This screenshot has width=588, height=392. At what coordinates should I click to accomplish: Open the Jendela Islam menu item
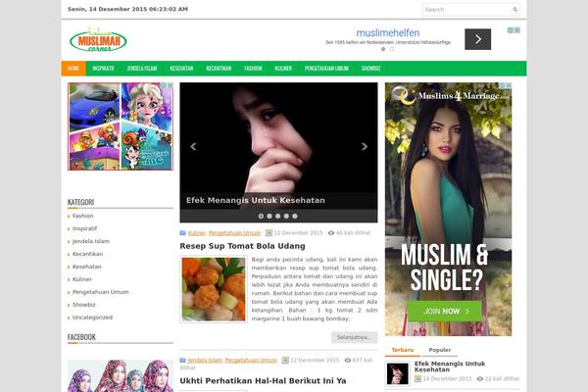point(142,69)
